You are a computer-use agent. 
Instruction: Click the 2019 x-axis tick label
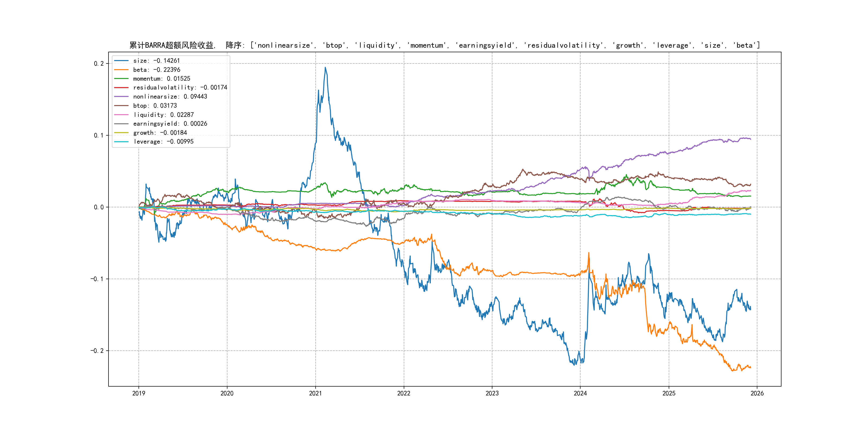(x=139, y=393)
